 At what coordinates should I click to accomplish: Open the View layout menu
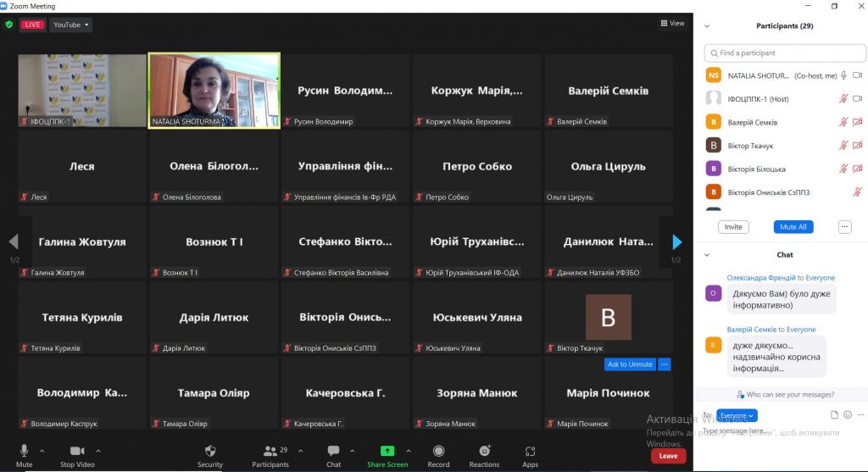click(672, 23)
